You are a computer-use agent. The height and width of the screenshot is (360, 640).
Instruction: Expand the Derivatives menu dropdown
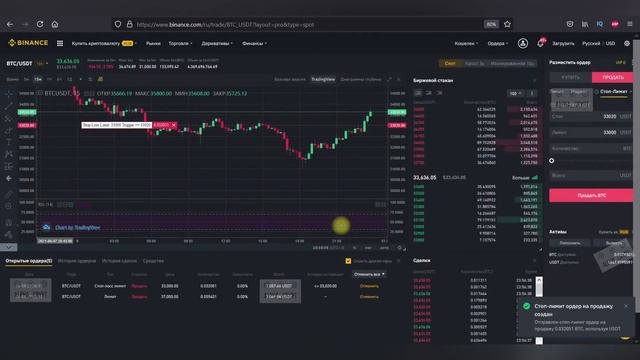point(217,43)
